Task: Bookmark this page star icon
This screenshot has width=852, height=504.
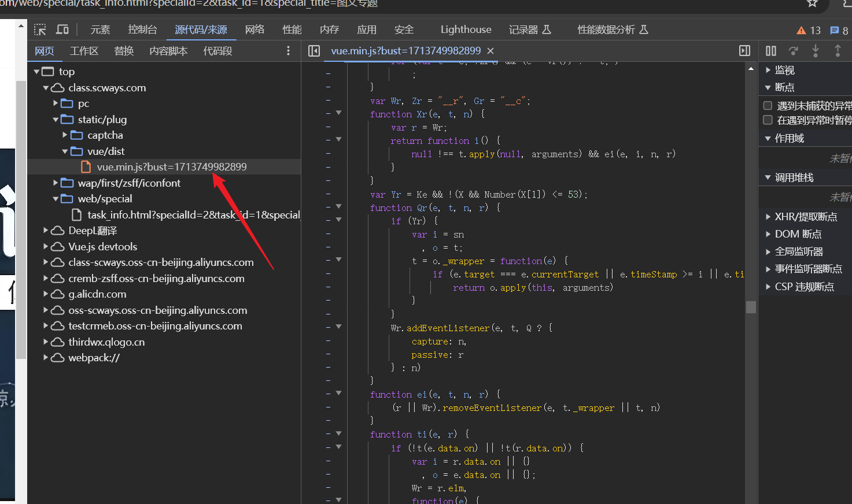Action: point(813,3)
